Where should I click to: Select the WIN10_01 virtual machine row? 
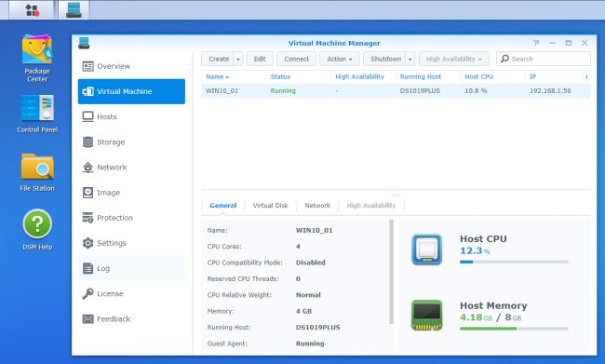tap(396, 91)
